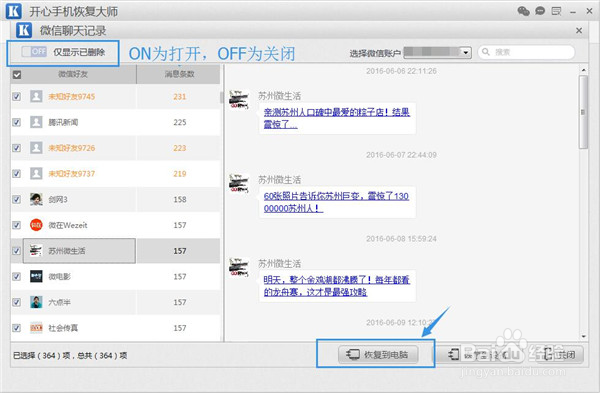Select the 未知好友9737 contact
This screenshot has height=393, width=600.
[71, 173]
